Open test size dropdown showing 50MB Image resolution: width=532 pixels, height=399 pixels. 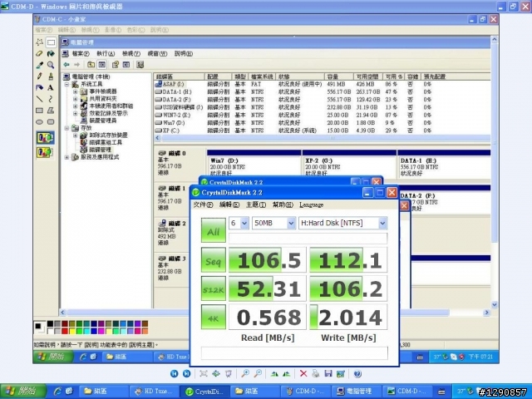pyautogui.click(x=291, y=224)
